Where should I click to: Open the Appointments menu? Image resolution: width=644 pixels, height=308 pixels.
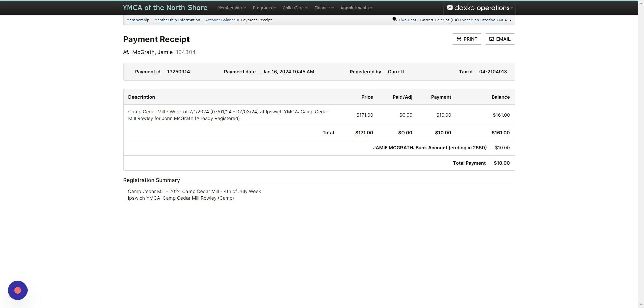(356, 8)
